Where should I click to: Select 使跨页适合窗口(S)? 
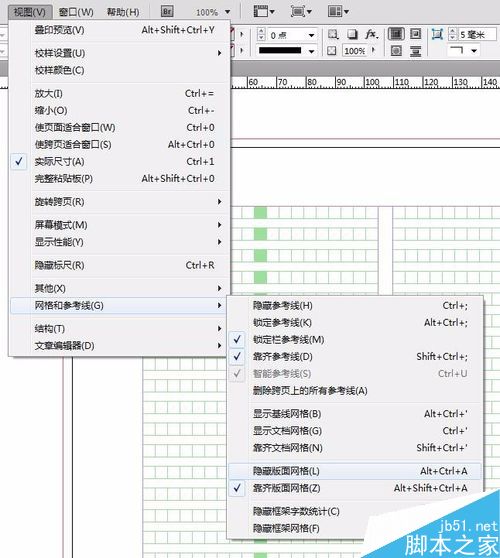[120, 144]
